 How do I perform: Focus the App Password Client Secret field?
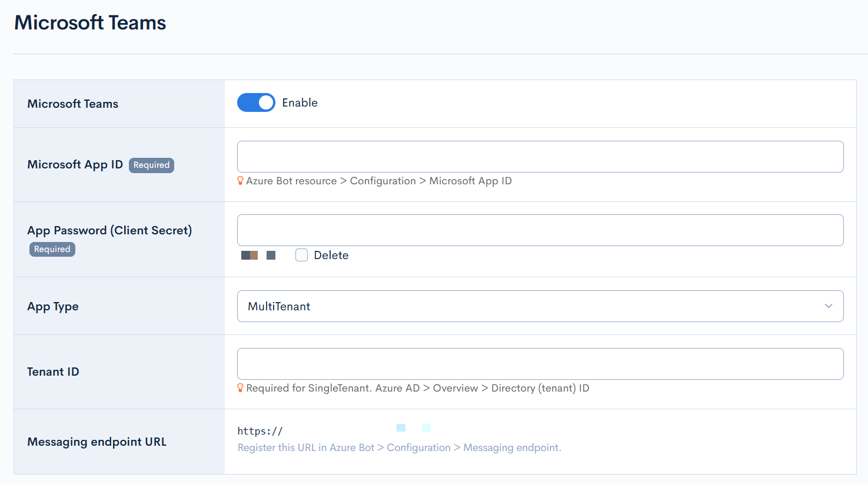coord(540,230)
